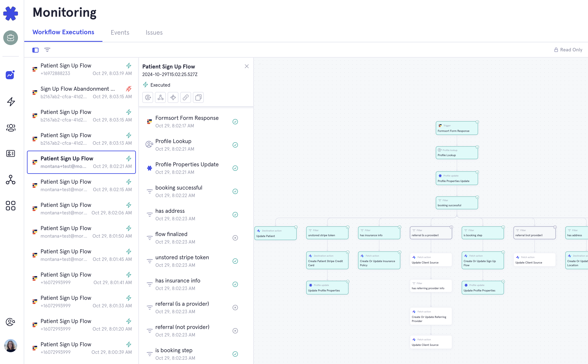Click the Read Only lock indicator
588x364 pixels.
(x=568, y=50)
